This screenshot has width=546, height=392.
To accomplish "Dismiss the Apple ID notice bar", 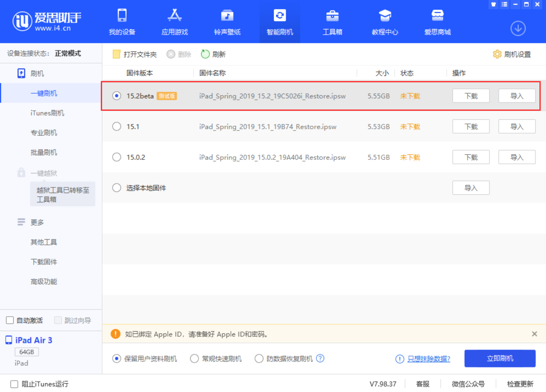I will tap(534, 334).
